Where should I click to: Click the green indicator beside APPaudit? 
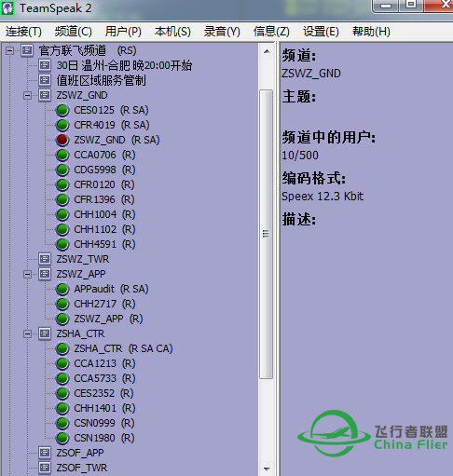point(62,289)
